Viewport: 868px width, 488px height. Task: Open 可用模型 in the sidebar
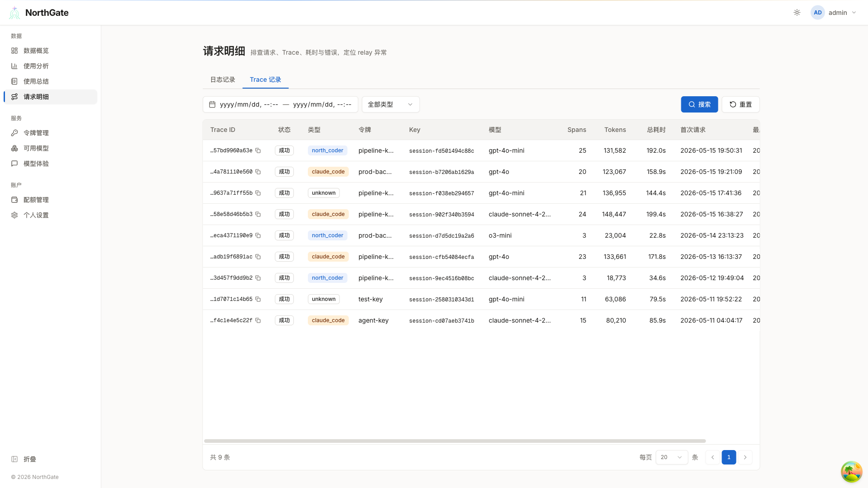(50, 148)
